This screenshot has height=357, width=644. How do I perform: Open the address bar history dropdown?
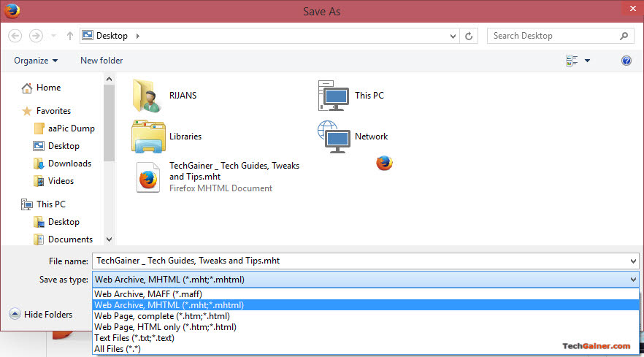[x=453, y=37]
